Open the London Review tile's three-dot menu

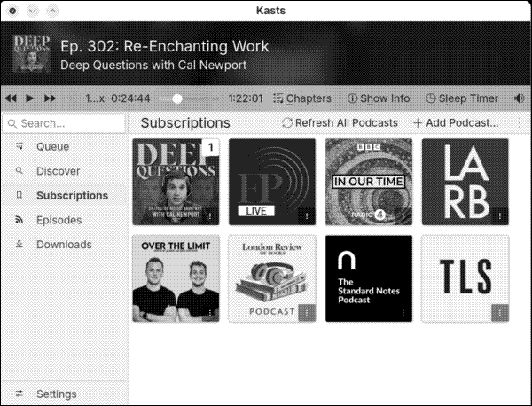307,313
